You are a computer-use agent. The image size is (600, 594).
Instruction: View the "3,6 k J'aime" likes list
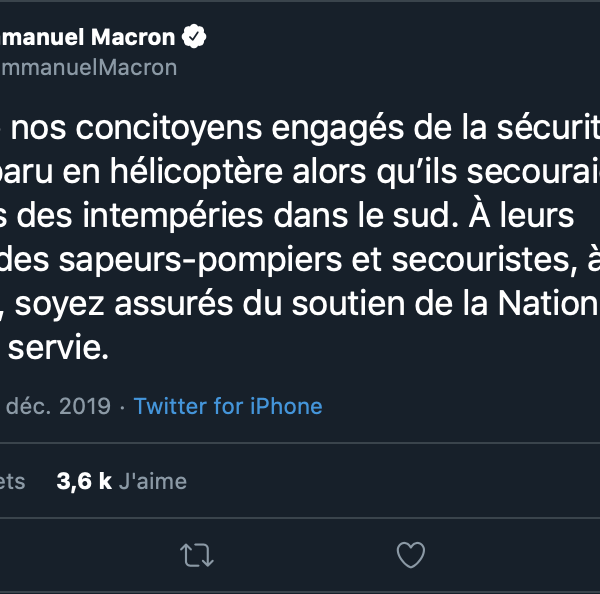[122, 481]
